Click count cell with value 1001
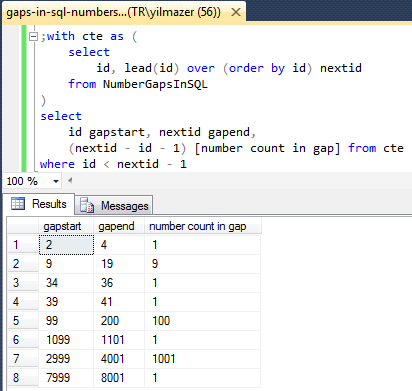The width and height of the screenshot is (412, 391). coord(203,359)
